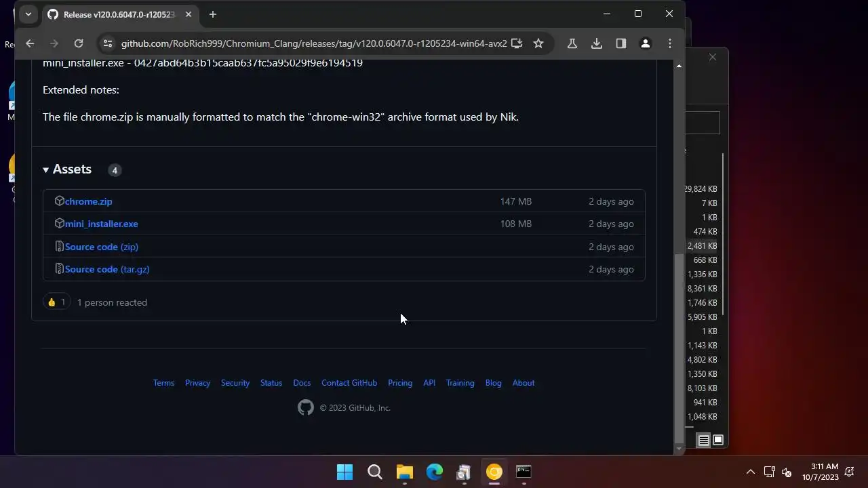
Task: Click the package icon beside chrome.zip
Action: (x=59, y=201)
